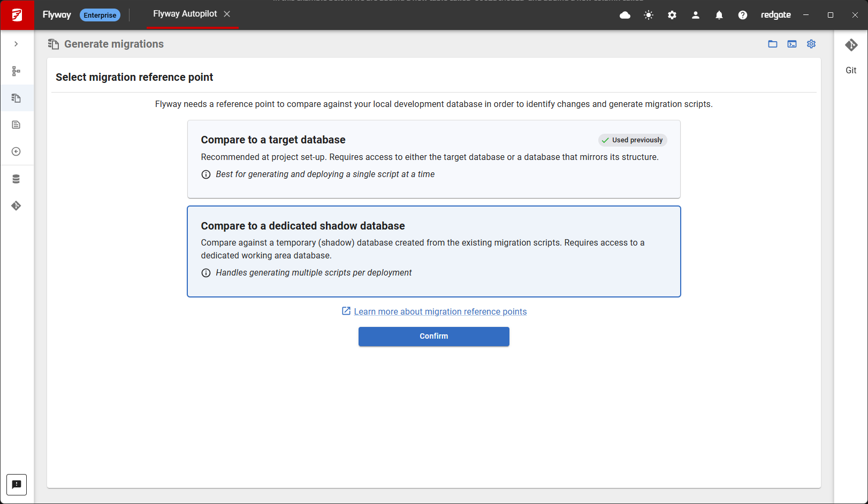
Task: Click the Flyway product name text
Action: [x=57, y=15]
